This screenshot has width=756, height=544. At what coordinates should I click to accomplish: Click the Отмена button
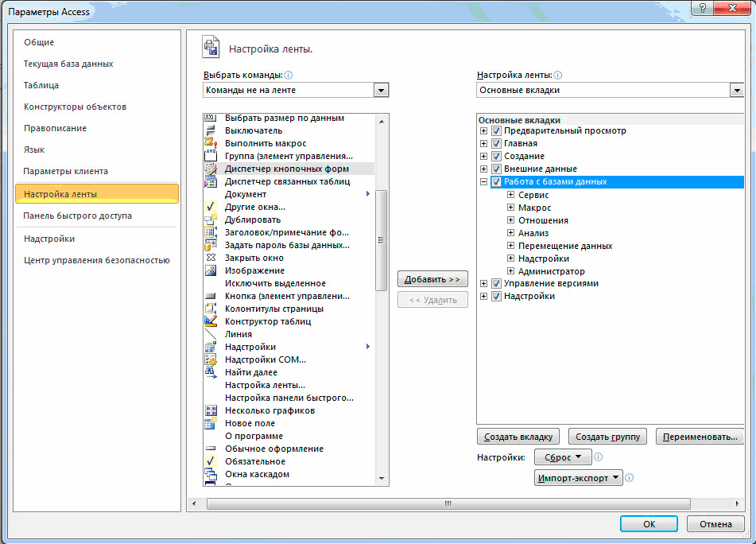click(715, 524)
